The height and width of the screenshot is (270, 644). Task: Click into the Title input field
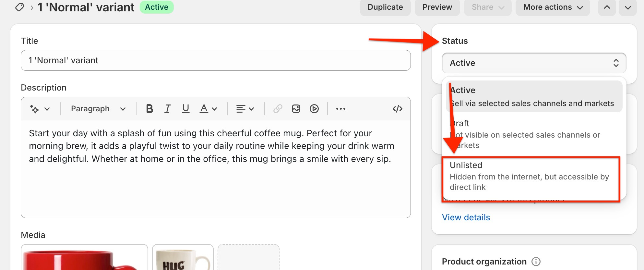click(x=216, y=60)
